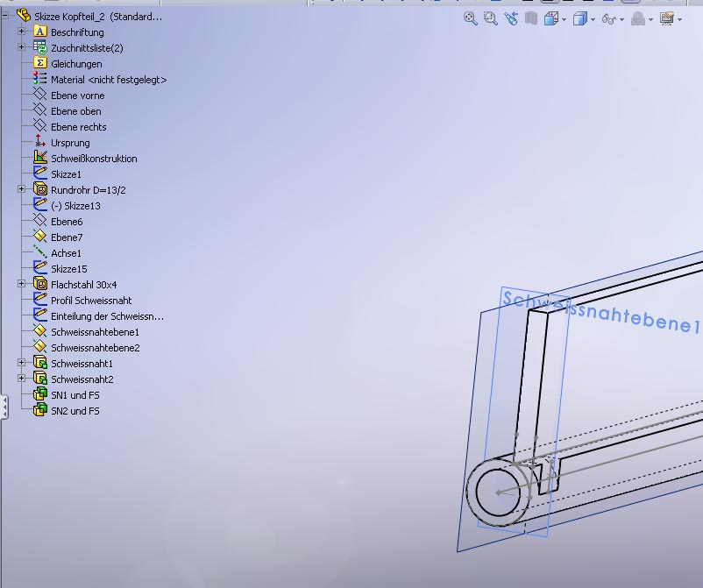Click the View Orientation cube icon
The width and height of the screenshot is (703, 588).
coord(550,18)
